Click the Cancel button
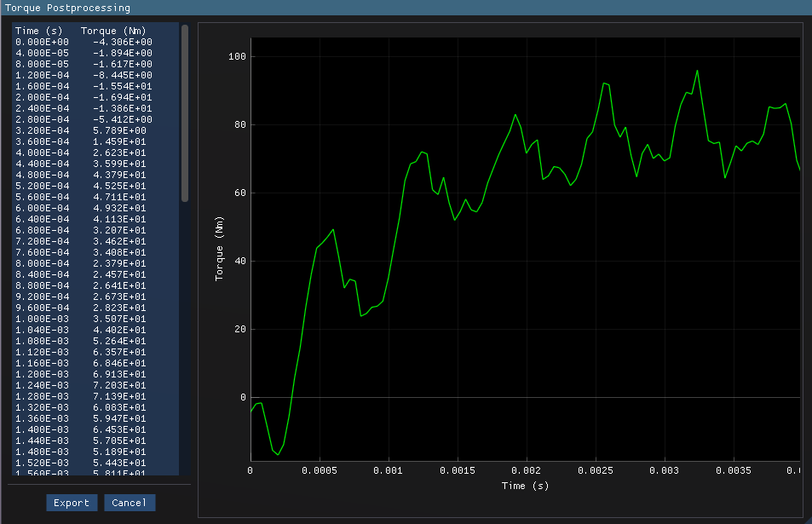Viewport: 812px width, 524px height. [130, 502]
